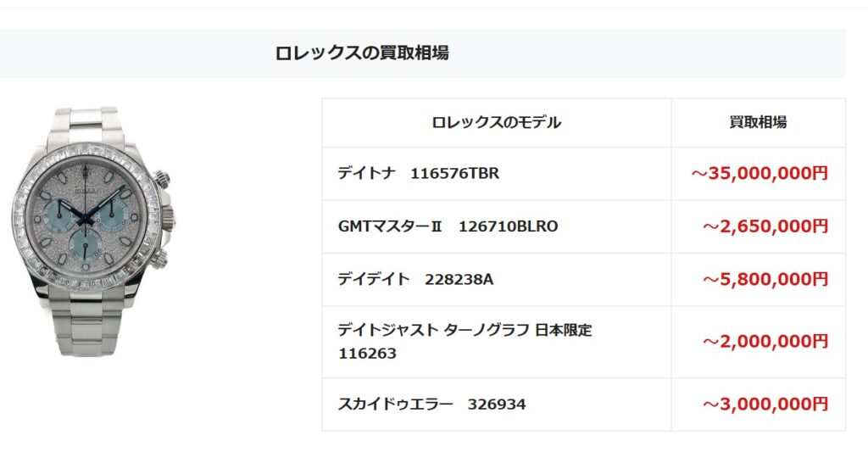Click the Rolex Daytona watch image
The image size is (868, 452).
pos(93,232)
